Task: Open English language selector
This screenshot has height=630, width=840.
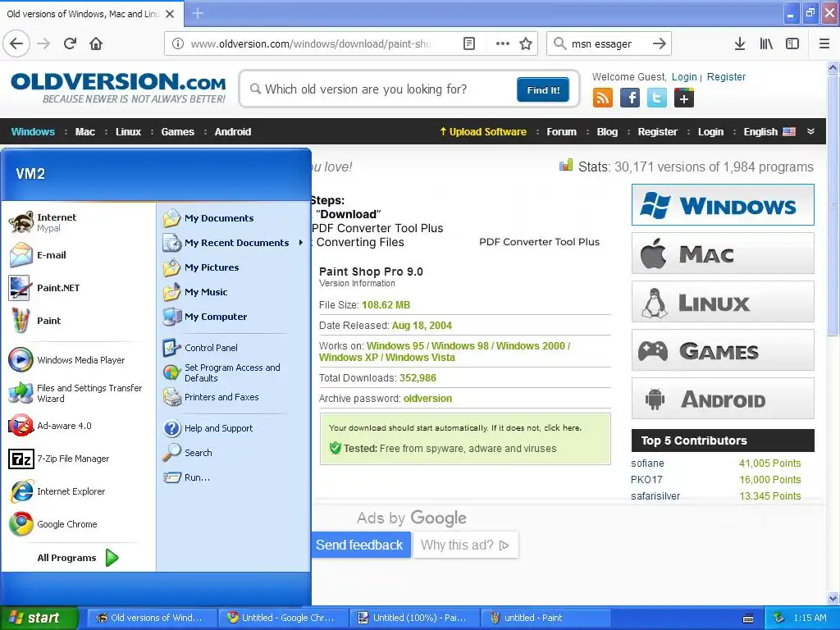Action: [769, 132]
